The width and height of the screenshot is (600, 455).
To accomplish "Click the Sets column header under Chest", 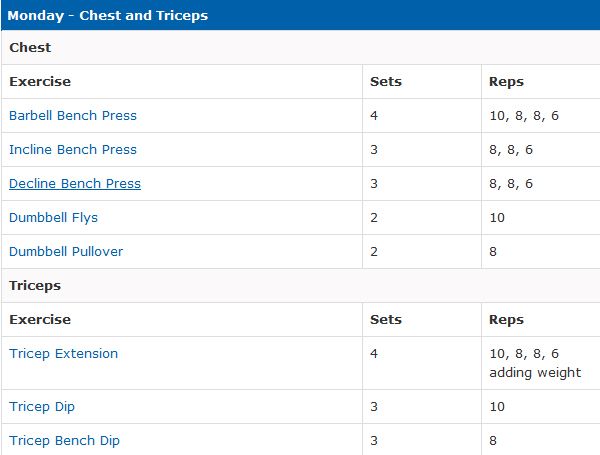I will pyautogui.click(x=385, y=81).
